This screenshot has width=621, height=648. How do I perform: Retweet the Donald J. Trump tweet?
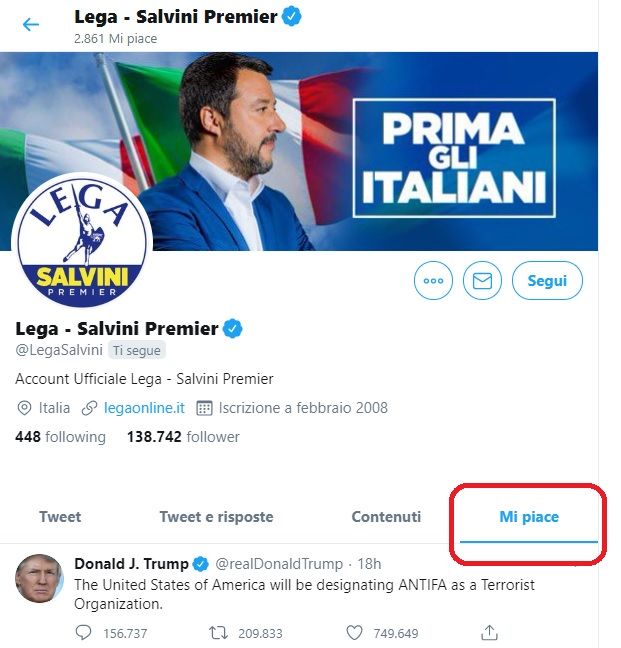[216, 633]
